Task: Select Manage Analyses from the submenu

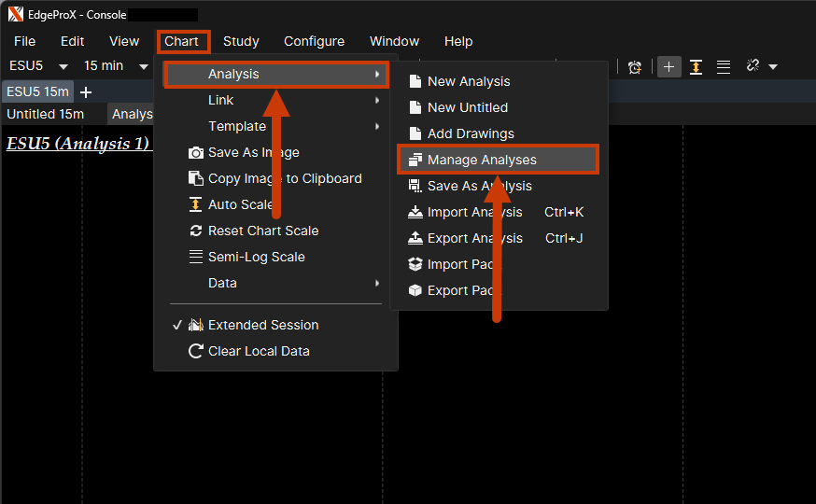Action: (482, 160)
